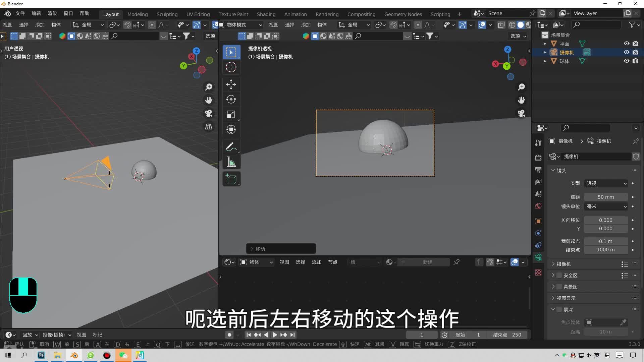Jump to timeline end frame
Screen dimensions: 644x362
(x=292, y=335)
